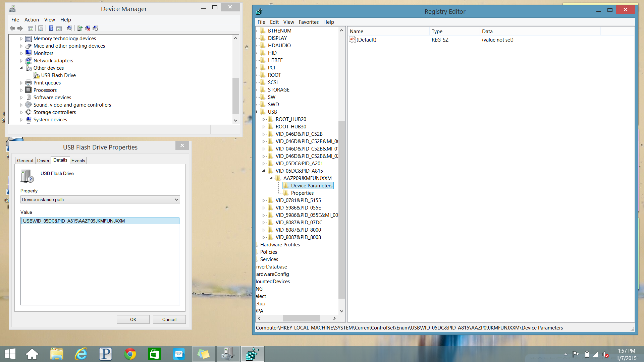Select Storage controllers in Device Manager
The width and height of the screenshot is (644, 362).
(54, 112)
